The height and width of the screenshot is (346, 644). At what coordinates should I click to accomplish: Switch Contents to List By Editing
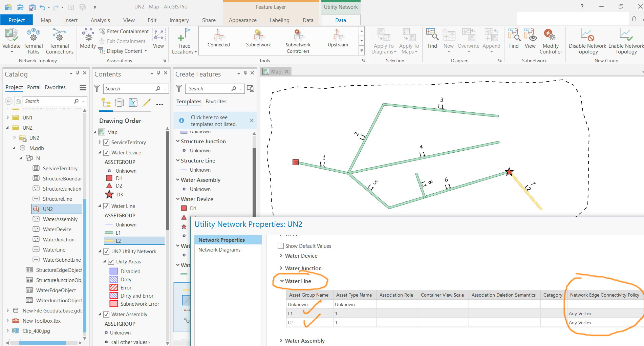(x=147, y=103)
